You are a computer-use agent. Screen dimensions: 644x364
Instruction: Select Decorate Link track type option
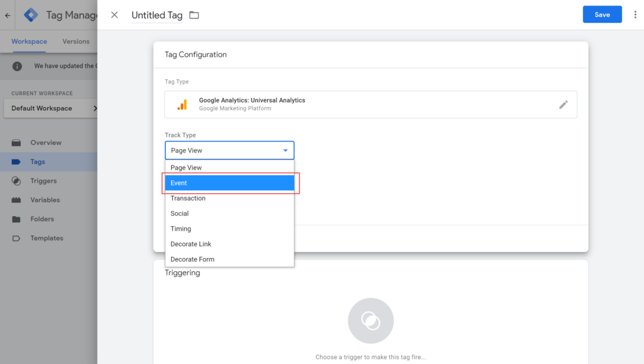coord(230,244)
